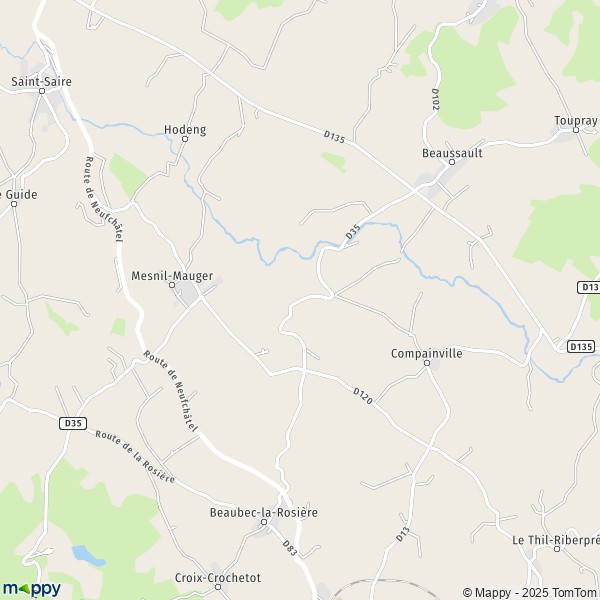Select the Toupray village marker
This screenshot has width=600, height=600.
click(x=576, y=130)
